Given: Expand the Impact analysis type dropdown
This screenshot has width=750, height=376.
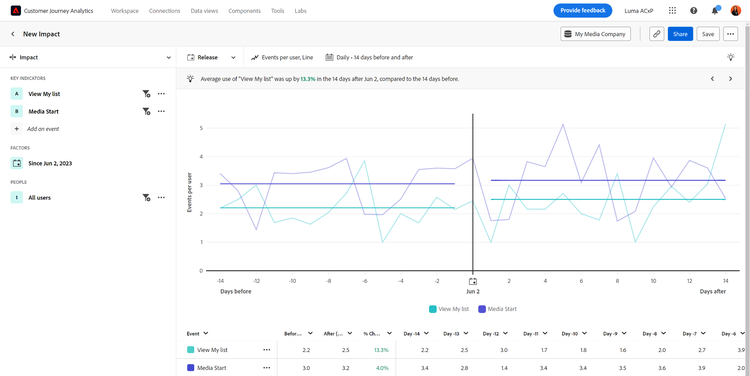Looking at the screenshot, I should coord(90,57).
